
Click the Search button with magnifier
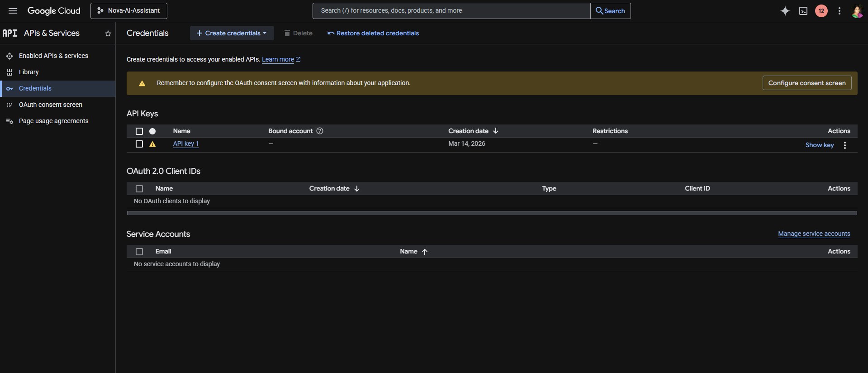[x=611, y=11]
